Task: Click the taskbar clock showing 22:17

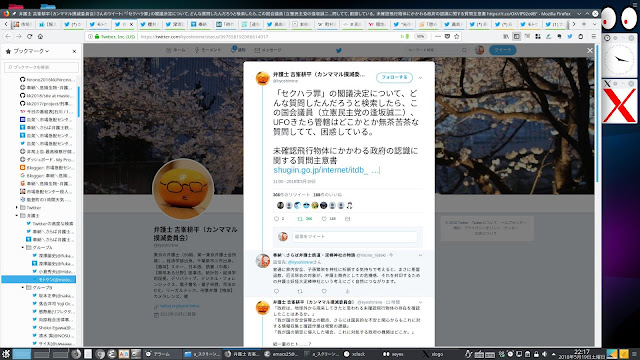Action: pyautogui.click(x=582, y=354)
